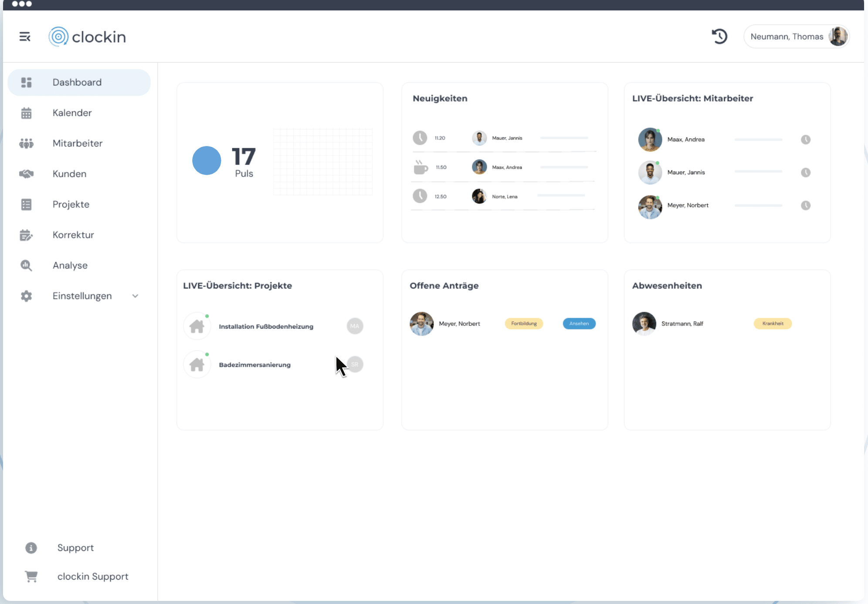
Task: Click the house icon for Badezimmersanierung
Action: (197, 364)
